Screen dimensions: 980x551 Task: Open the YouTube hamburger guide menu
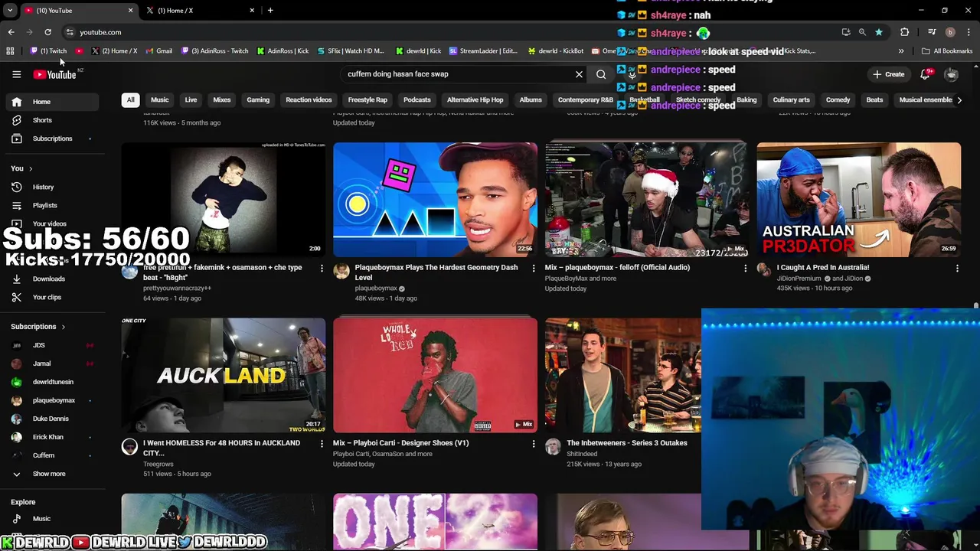click(x=16, y=74)
